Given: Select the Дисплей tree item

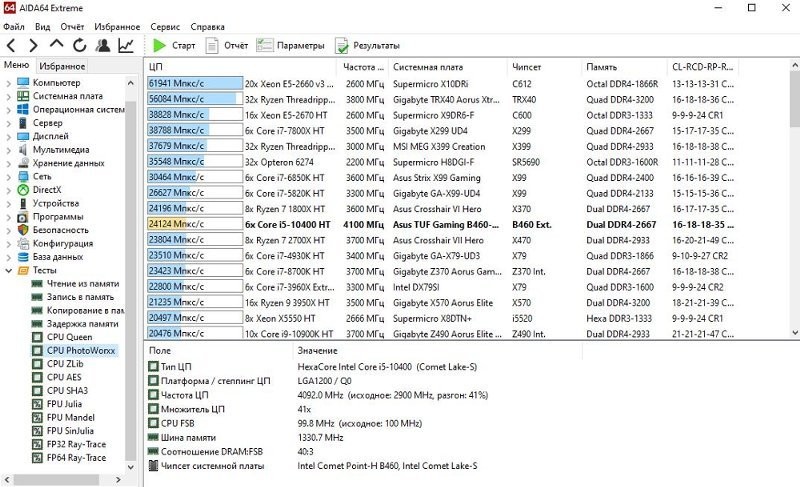Looking at the screenshot, I should click(x=51, y=136).
